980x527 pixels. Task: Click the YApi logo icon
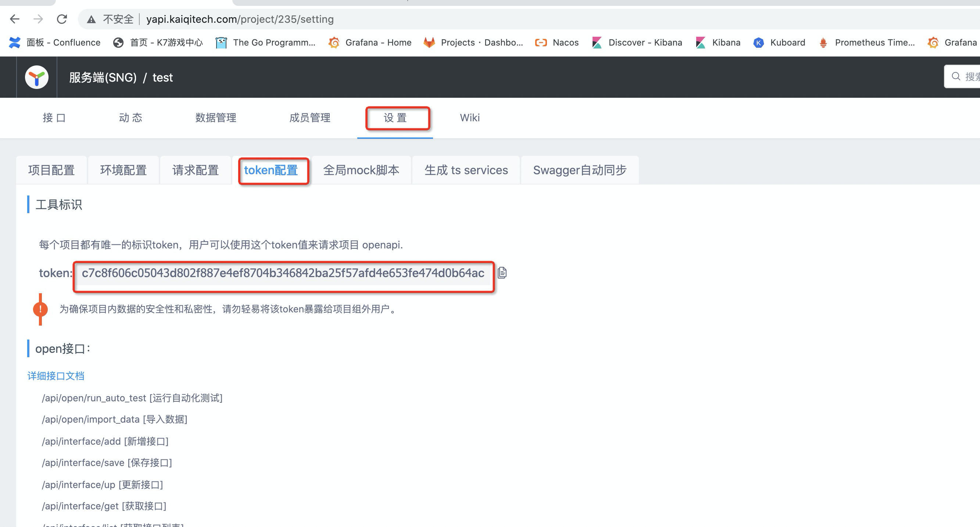36,77
